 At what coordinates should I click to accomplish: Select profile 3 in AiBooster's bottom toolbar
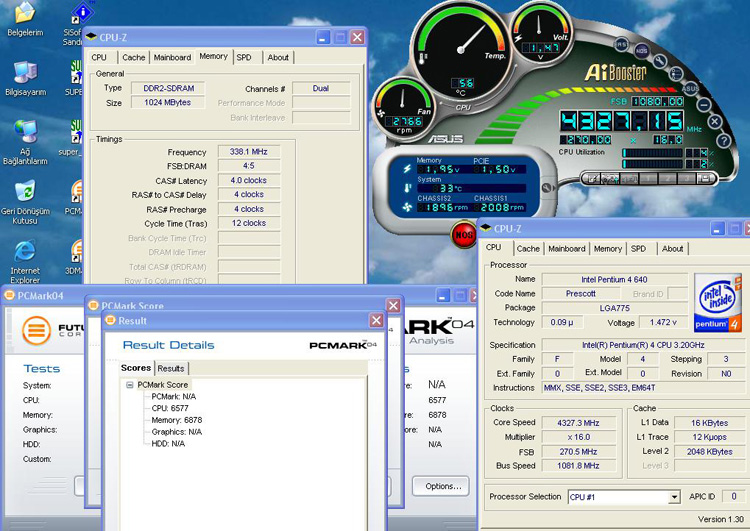tap(686, 178)
